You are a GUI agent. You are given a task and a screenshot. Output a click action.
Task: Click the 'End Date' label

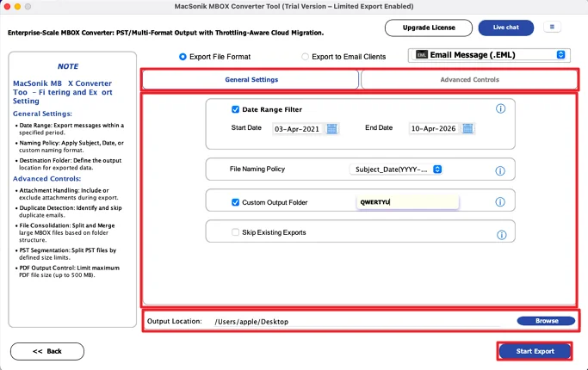tap(379, 128)
